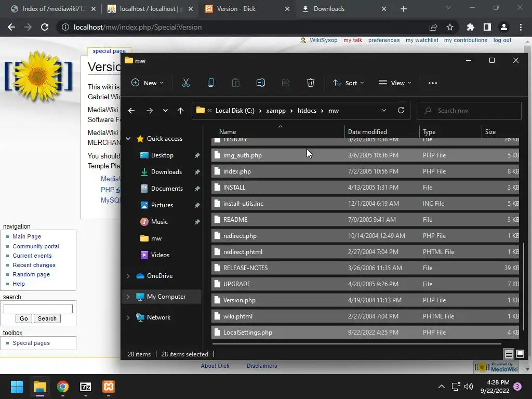This screenshot has height=399, width=532.
Task: Open Chrome side panel icon
Action: (x=487, y=27)
